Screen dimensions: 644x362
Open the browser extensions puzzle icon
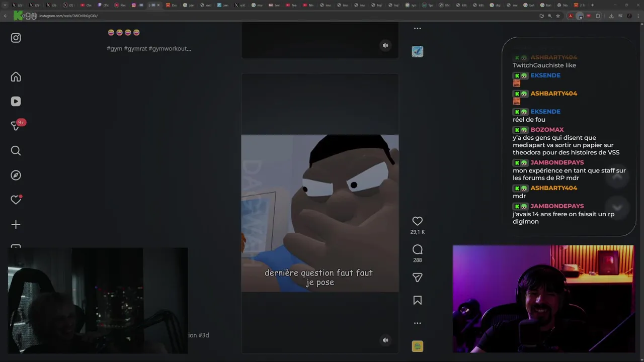point(598,16)
